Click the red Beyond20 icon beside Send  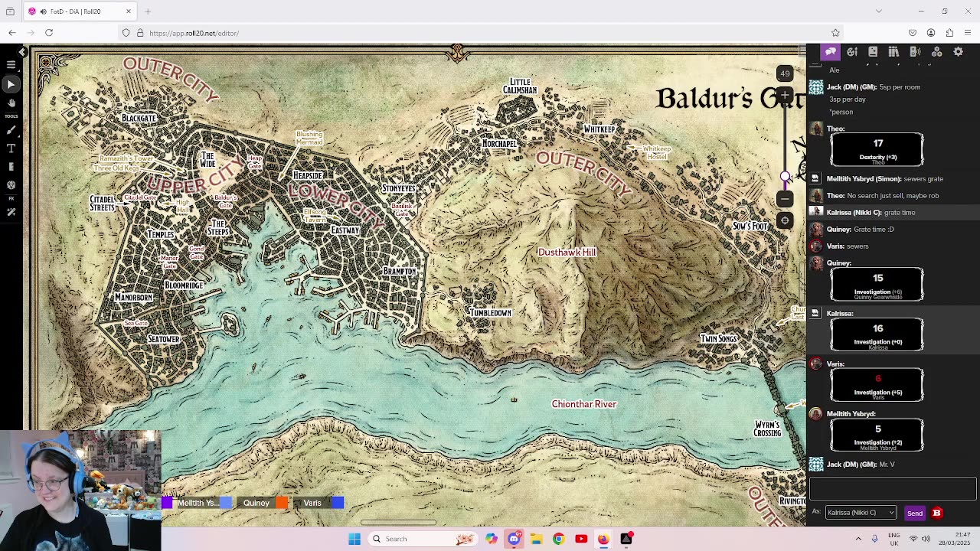point(936,513)
